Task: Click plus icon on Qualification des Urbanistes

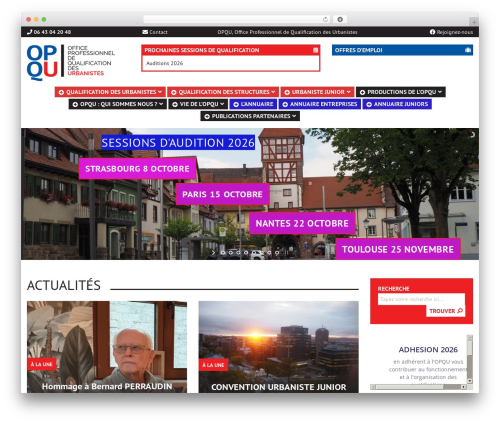Action: pos(61,92)
